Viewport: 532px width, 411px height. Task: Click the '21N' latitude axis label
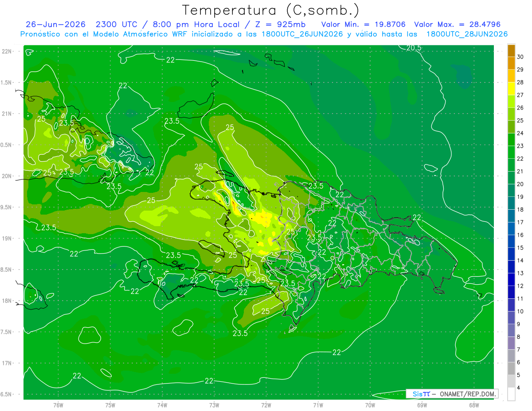(x=7, y=114)
